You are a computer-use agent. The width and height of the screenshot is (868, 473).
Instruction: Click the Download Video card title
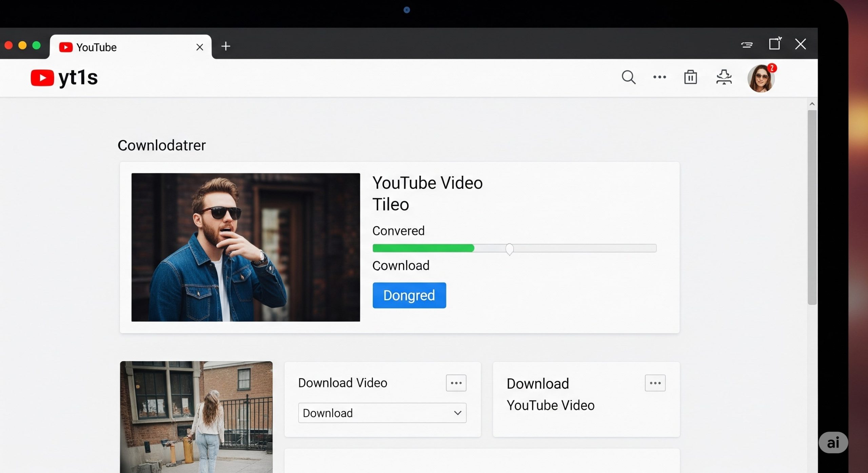[342, 383]
